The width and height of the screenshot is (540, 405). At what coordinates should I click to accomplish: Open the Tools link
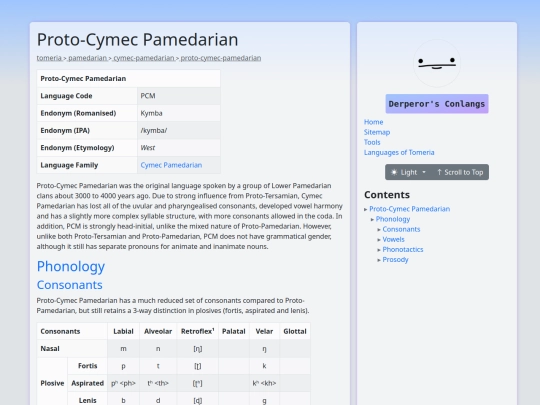tap(372, 142)
